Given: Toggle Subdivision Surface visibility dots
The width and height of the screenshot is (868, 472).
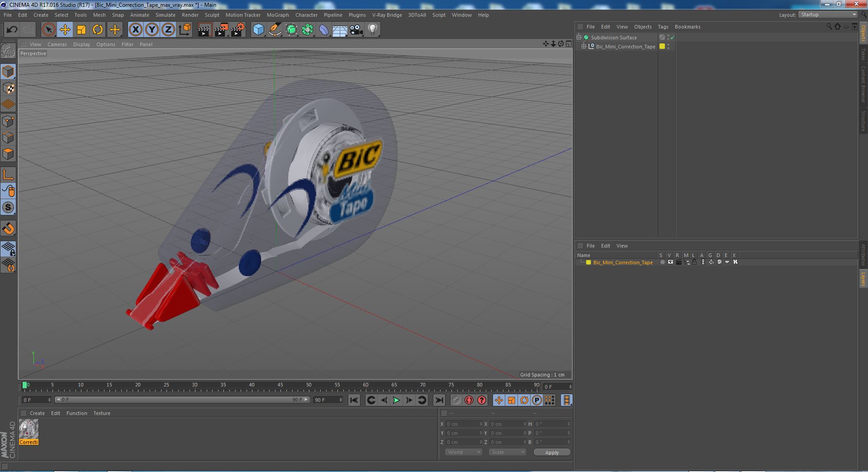Looking at the screenshot, I should pos(668,38).
